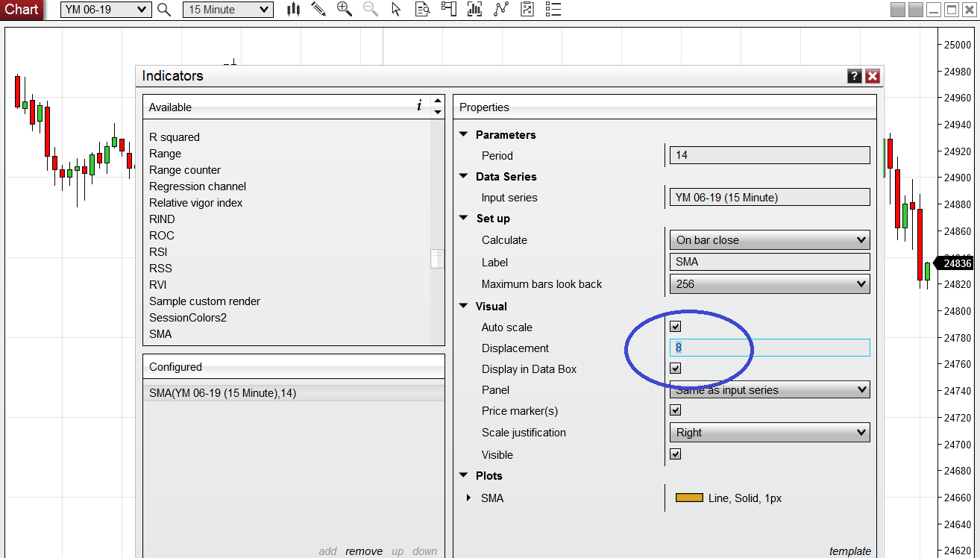Click the down button under Configured
The width and height of the screenshot is (980, 558).
[425, 551]
